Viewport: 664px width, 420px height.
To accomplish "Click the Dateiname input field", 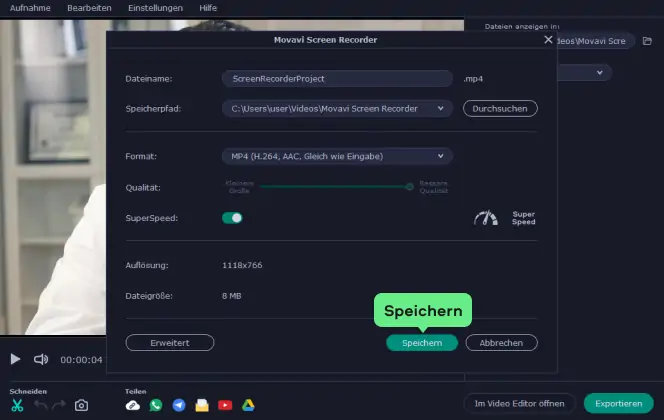I will pyautogui.click(x=337, y=78).
